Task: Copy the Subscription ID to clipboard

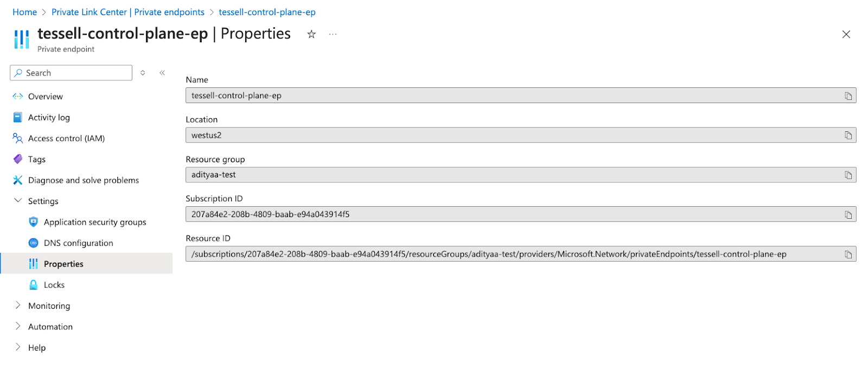Action: coord(848,215)
